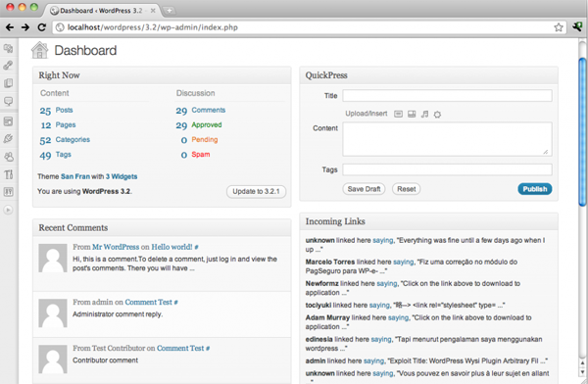Open a new browser tab
The width and height of the screenshot is (588, 384).
(x=170, y=11)
